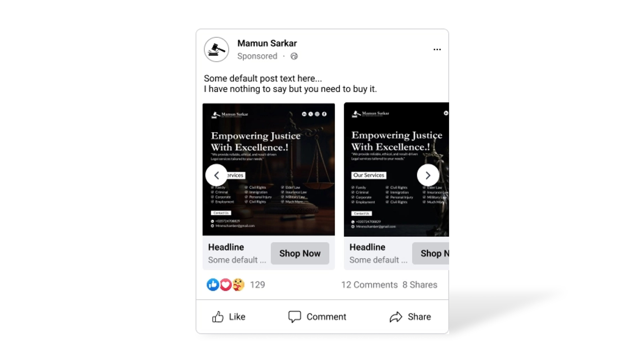Click the Share arrow button
This screenshot has height=362, width=644.
tap(410, 317)
